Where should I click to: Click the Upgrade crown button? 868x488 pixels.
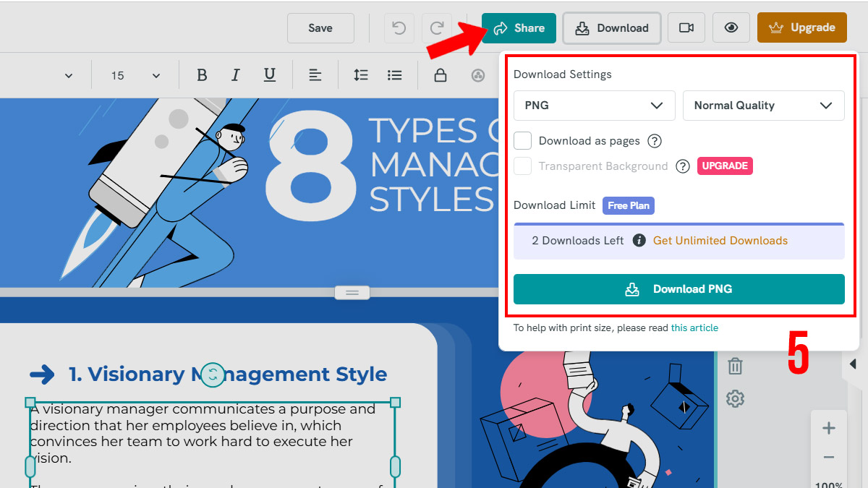[802, 28]
